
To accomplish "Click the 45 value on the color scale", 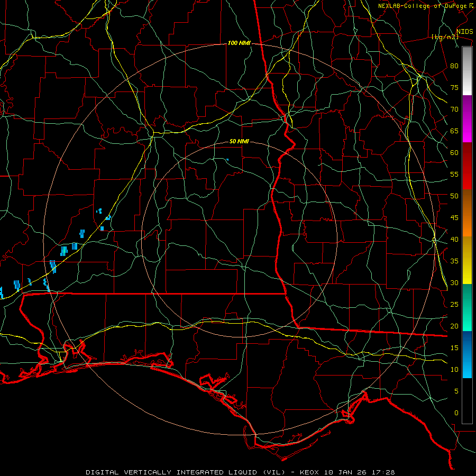I will click(x=454, y=218).
